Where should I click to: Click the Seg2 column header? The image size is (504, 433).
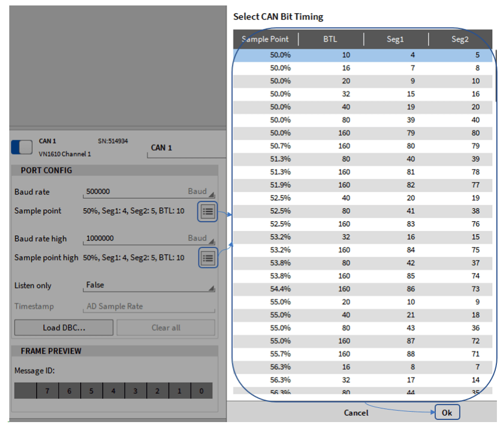(x=460, y=39)
